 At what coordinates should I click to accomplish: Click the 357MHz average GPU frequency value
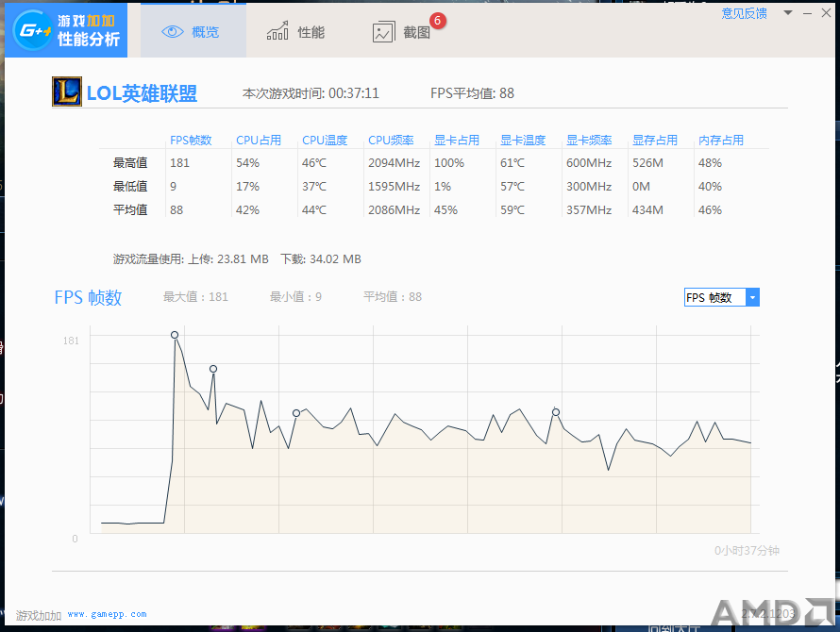tap(589, 210)
